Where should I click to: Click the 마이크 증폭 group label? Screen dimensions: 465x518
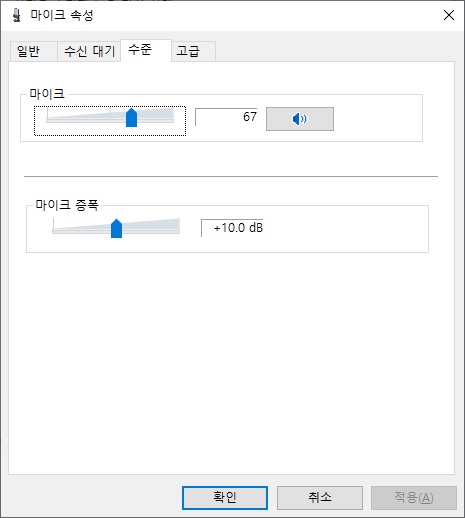click(x=67, y=205)
